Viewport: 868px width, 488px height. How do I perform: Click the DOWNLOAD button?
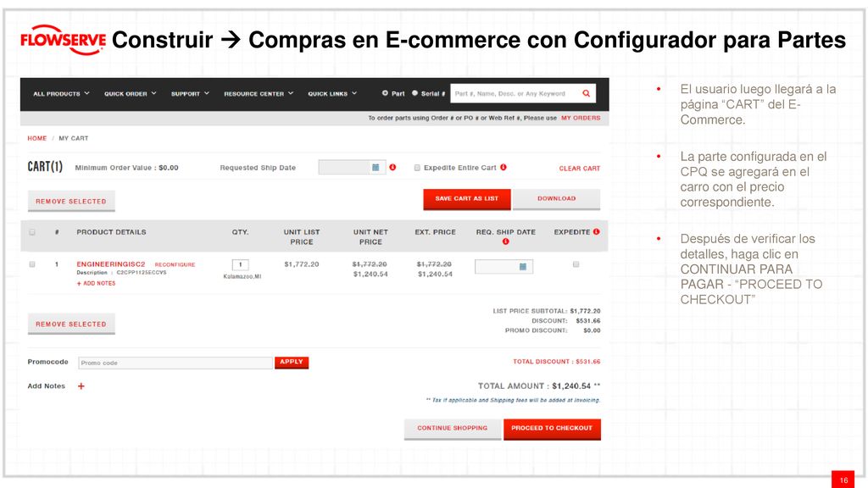pyautogui.click(x=556, y=198)
